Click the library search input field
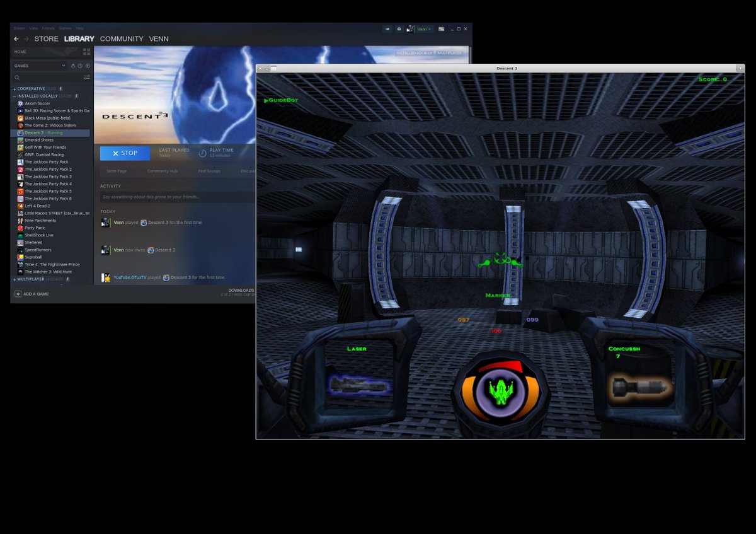Screen dimensions: 756x534 point(52,78)
